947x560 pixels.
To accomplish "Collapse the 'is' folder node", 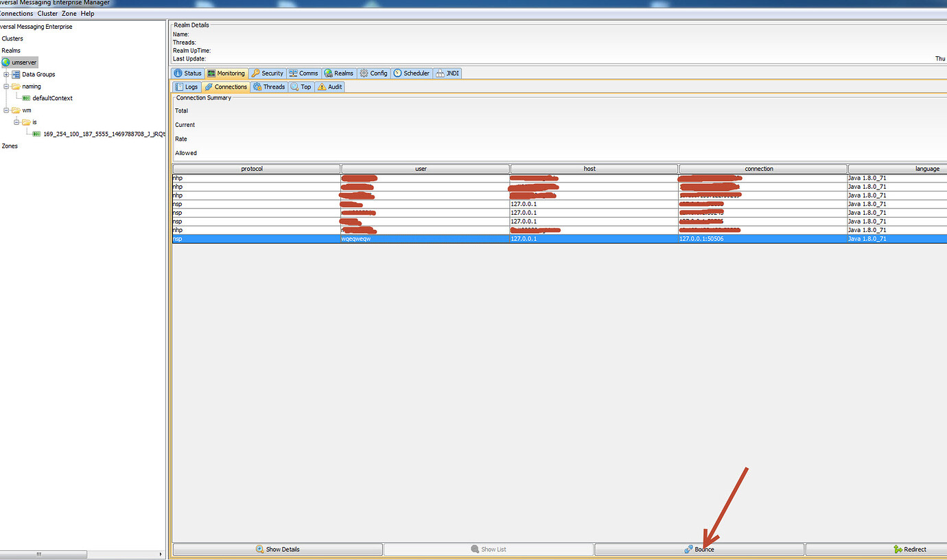I will pyautogui.click(x=16, y=122).
